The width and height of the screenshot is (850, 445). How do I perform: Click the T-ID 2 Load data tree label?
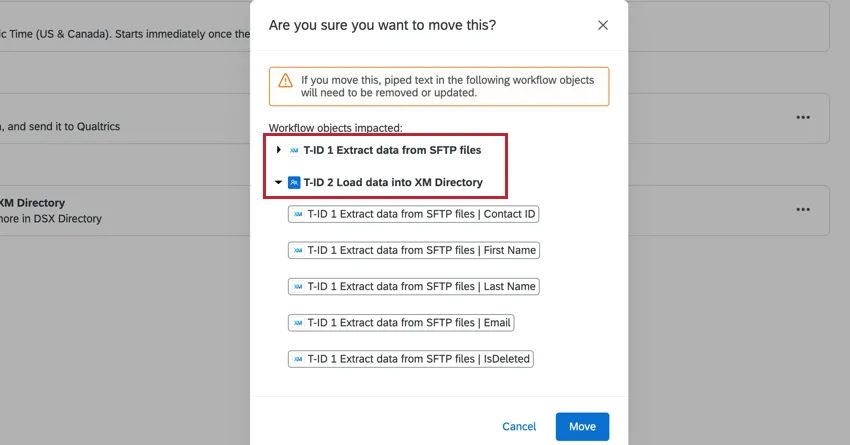tap(393, 183)
